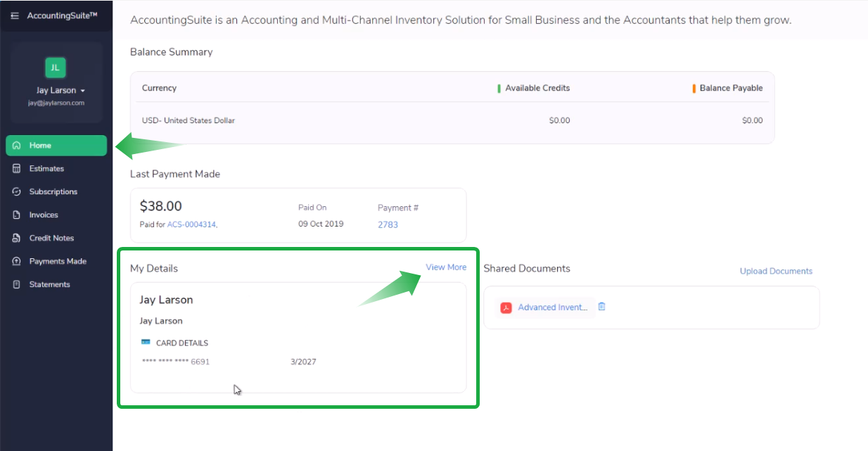868x451 pixels.
Task: Click the Invoices document icon
Action: (17, 215)
